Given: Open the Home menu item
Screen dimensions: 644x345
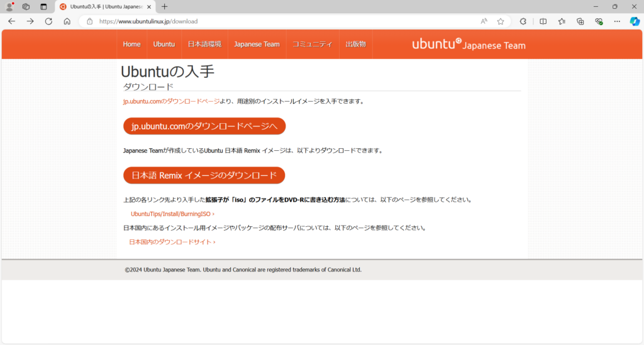Looking at the screenshot, I should coord(131,45).
